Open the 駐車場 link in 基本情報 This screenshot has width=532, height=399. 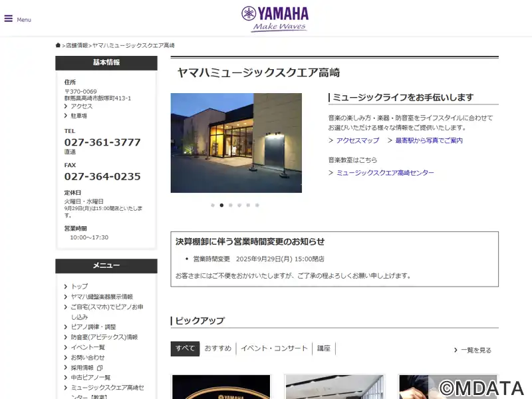[78, 116]
